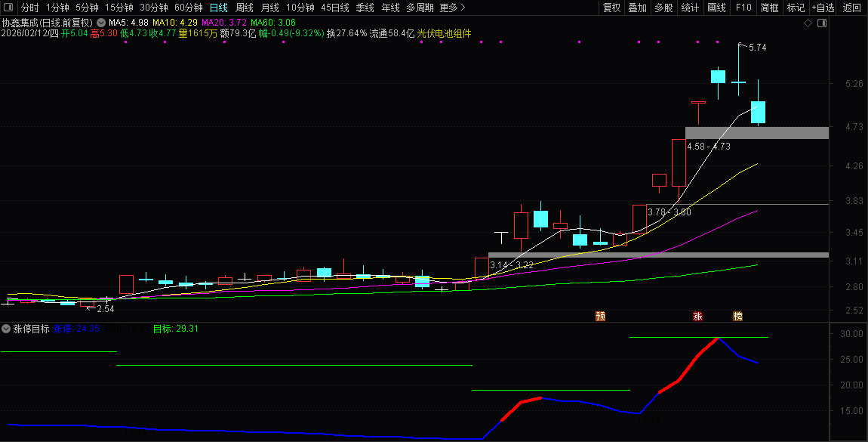
Task: Click the gray 4.58 - 4.73 gap band
Action: click(756, 133)
